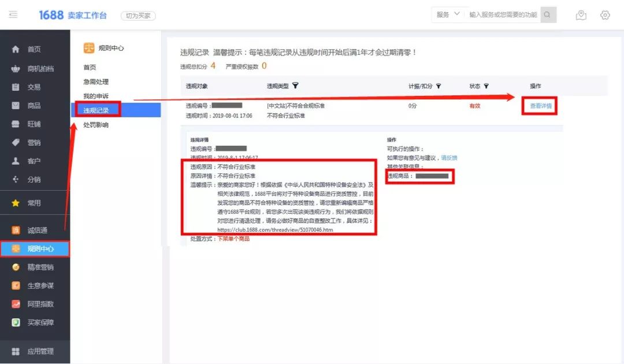Viewport: 624px width, 364px height.
Task: Click the 违规总扣分 value 4
Action: click(x=213, y=66)
